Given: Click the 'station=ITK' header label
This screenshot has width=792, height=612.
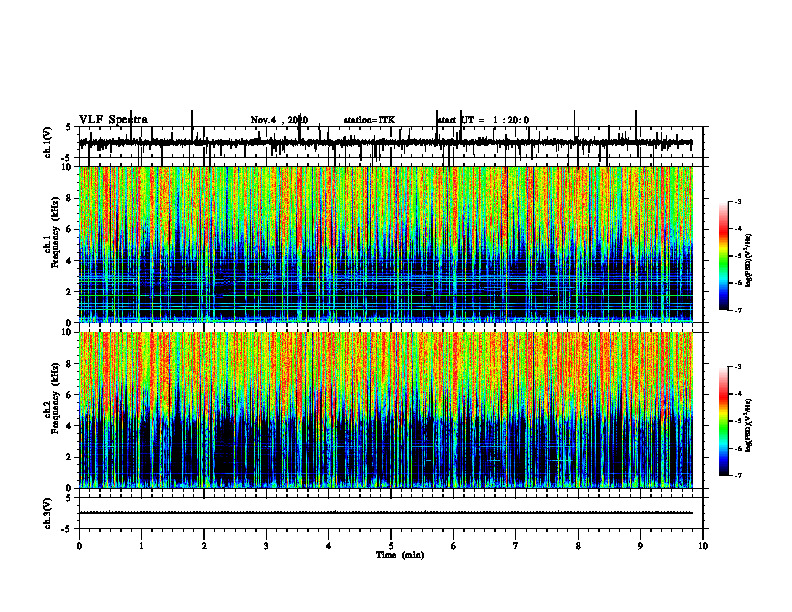Looking at the screenshot, I should click(x=369, y=120).
